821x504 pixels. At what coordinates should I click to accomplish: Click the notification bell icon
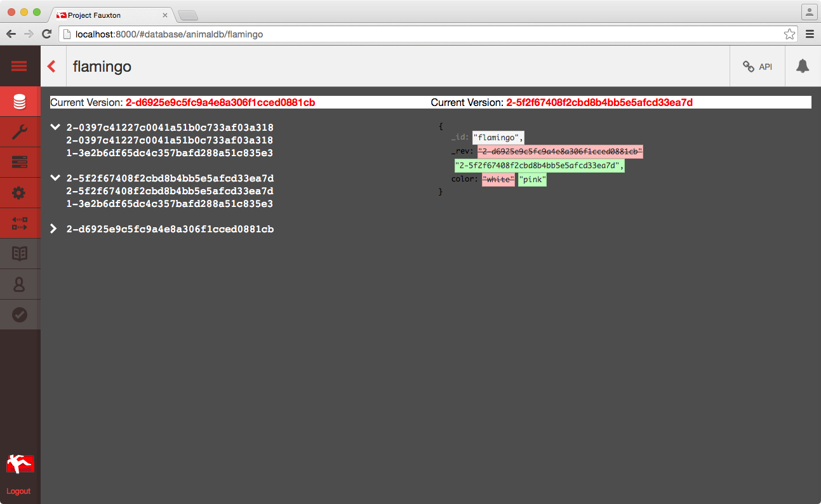(x=803, y=66)
